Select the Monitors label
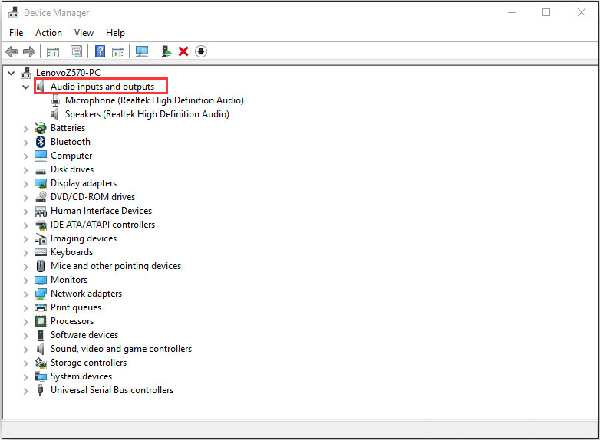 [69, 280]
